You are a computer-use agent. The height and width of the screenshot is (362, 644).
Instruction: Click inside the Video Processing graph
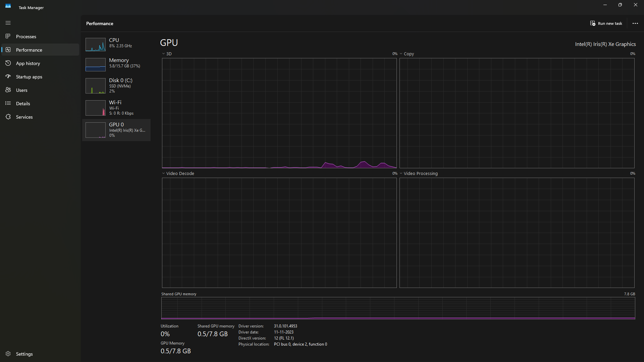(517, 233)
